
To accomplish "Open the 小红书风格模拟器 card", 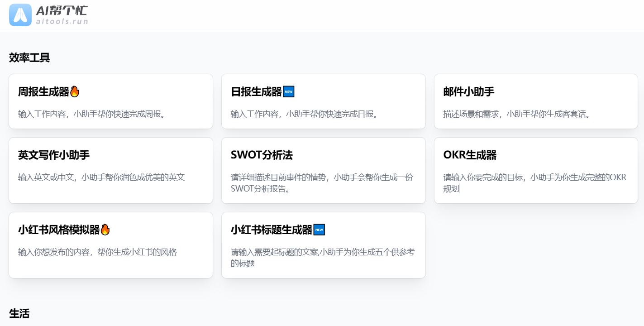I will (x=110, y=244).
